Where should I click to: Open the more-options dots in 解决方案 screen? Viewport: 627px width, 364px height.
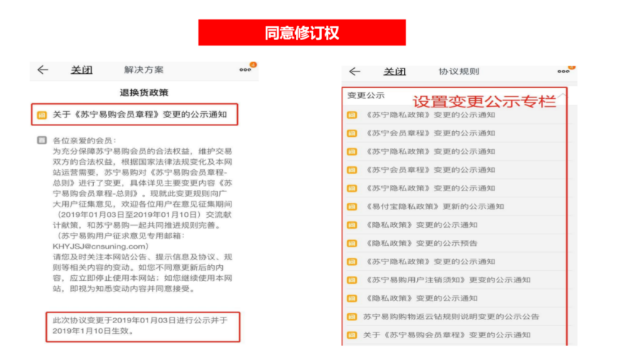pyautogui.click(x=245, y=70)
